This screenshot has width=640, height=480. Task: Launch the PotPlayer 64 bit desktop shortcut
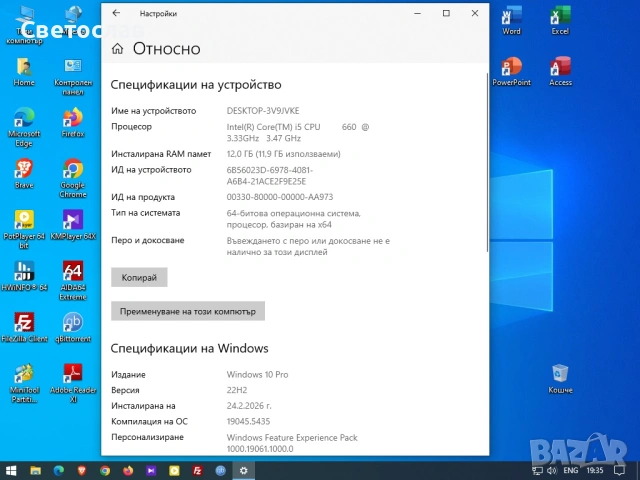coord(24,229)
